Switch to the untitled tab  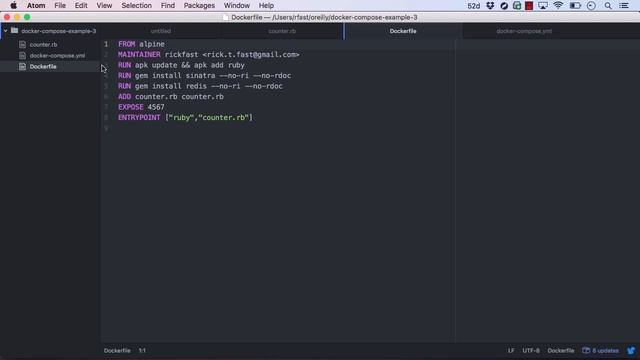(161, 31)
